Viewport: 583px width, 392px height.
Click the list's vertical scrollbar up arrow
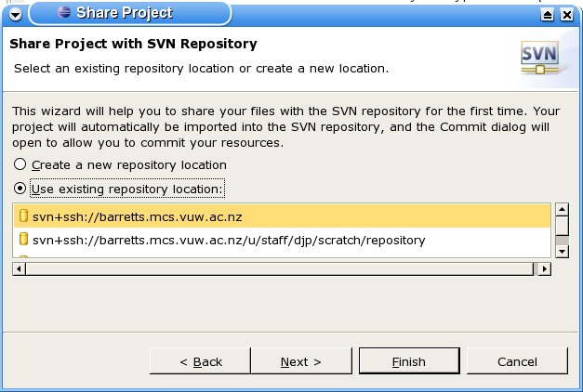pyautogui.click(x=562, y=210)
